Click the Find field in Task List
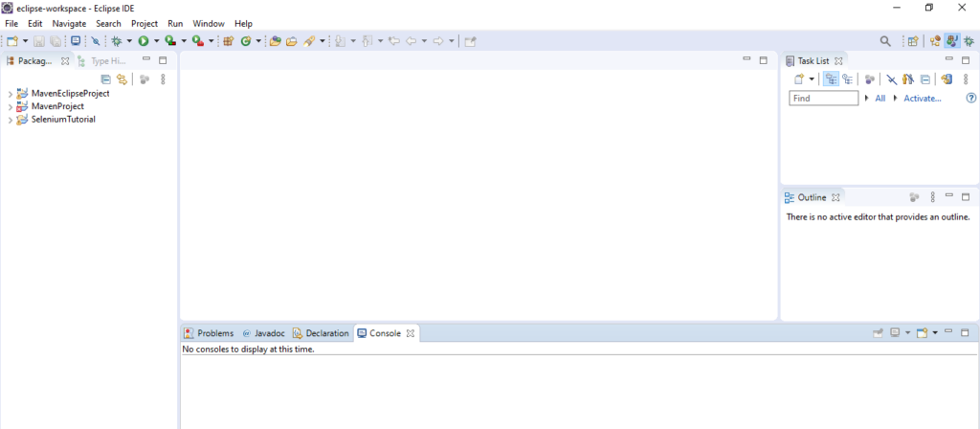Viewport: 980px width, 429px height. [824, 99]
